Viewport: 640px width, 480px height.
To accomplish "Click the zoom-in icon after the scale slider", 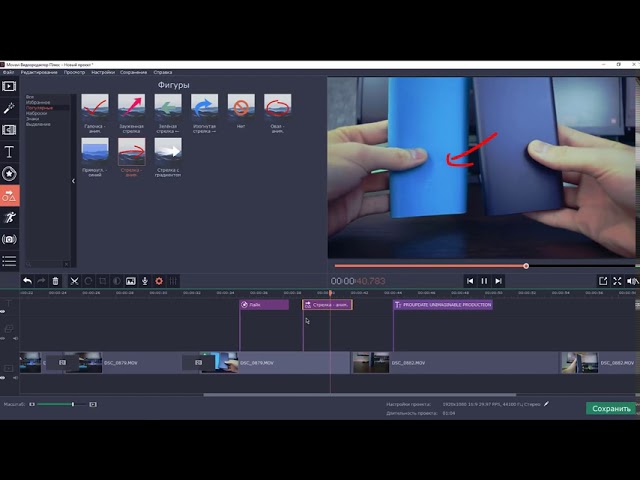I will 93,404.
